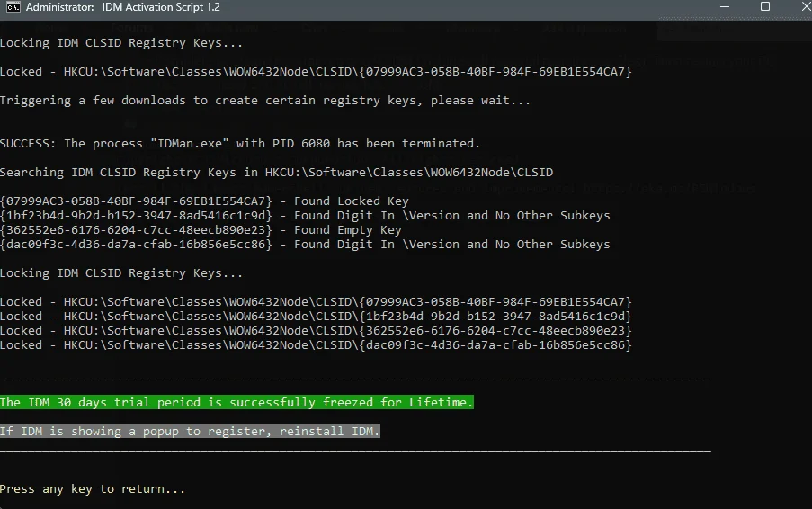Viewport: 812px width, 509px height.
Task: Click the 'Found Empty Key' result row
Action: pos(201,230)
